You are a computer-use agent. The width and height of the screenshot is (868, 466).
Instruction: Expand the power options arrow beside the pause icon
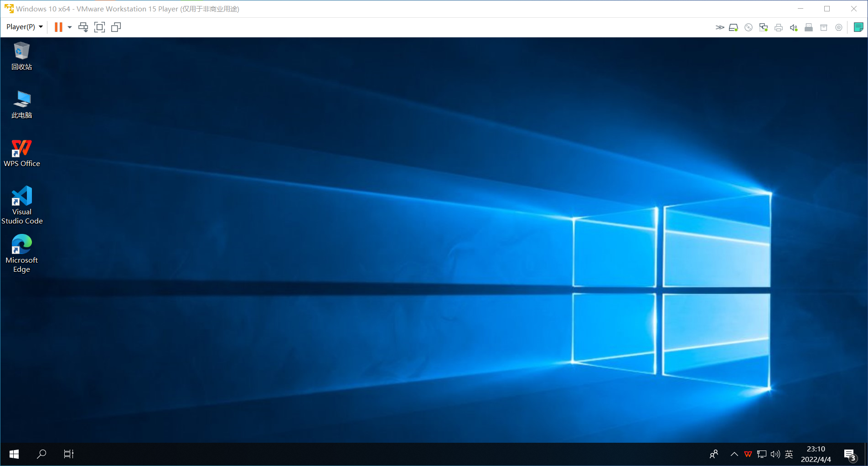[70, 27]
